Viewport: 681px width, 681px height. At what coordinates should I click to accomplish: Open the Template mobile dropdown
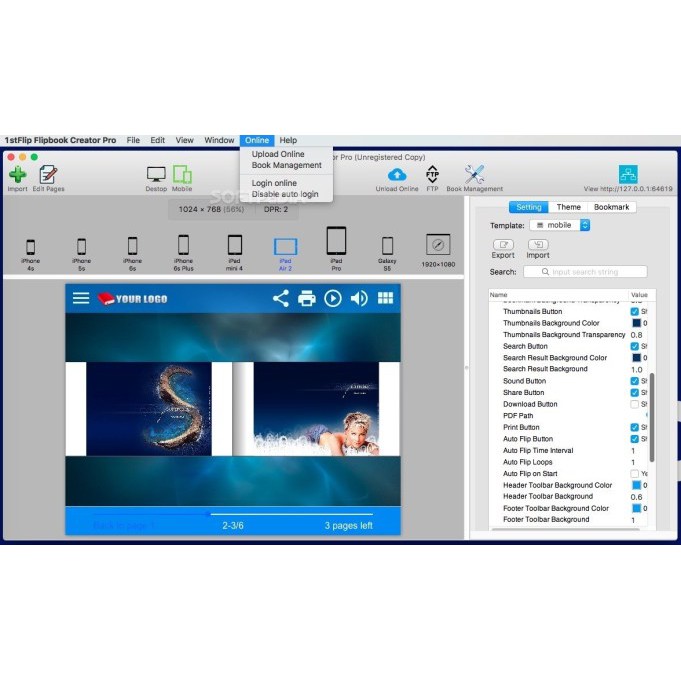pos(559,225)
